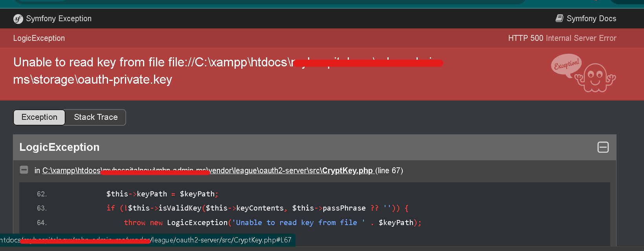Click the LogicException panel heading
The image size is (644, 251).
click(x=59, y=147)
